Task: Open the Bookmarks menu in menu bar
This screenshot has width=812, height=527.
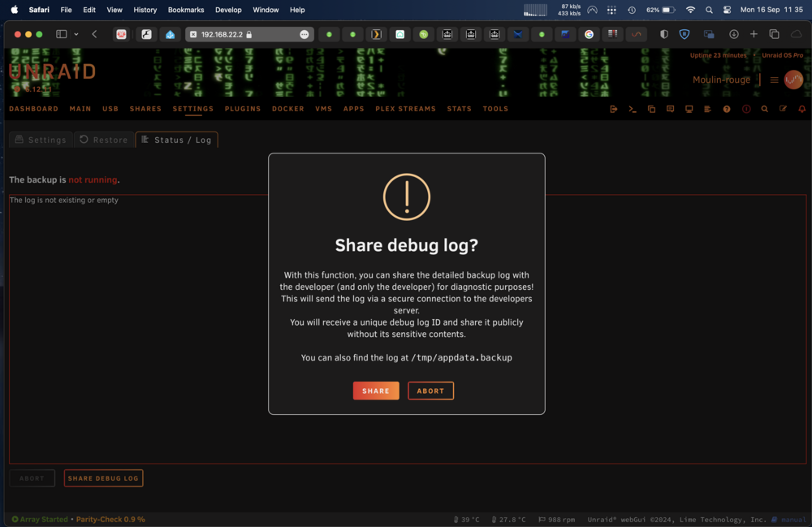Action: (186, 10)
